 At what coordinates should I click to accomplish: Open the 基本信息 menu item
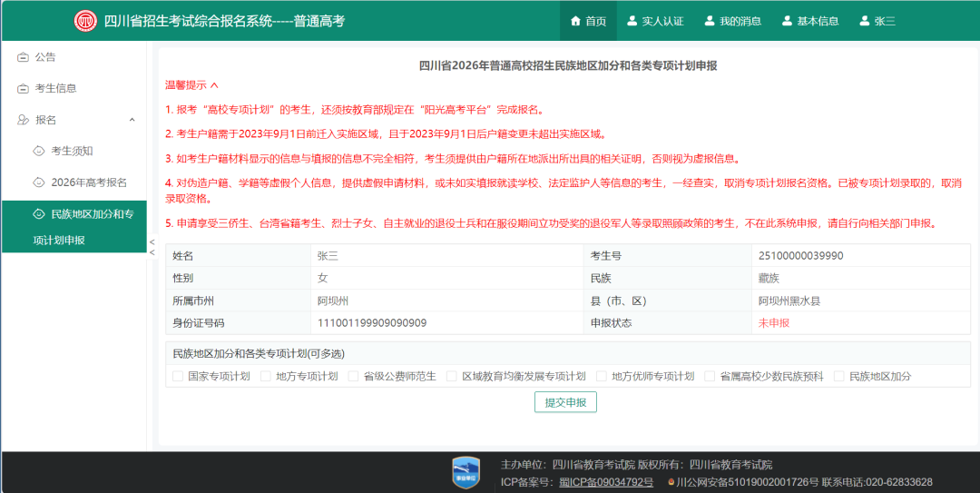pyautogui.click(x=809, y=21)
